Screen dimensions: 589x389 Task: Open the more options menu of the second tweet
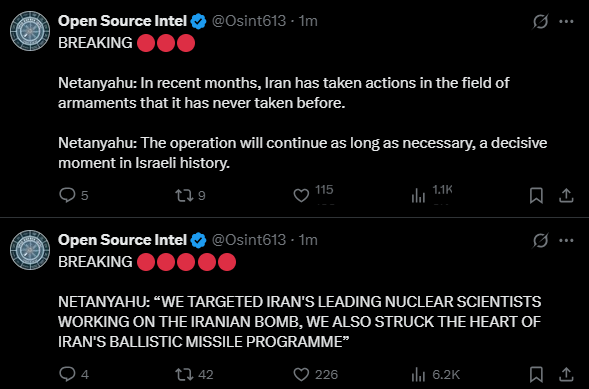coord(566,240)
